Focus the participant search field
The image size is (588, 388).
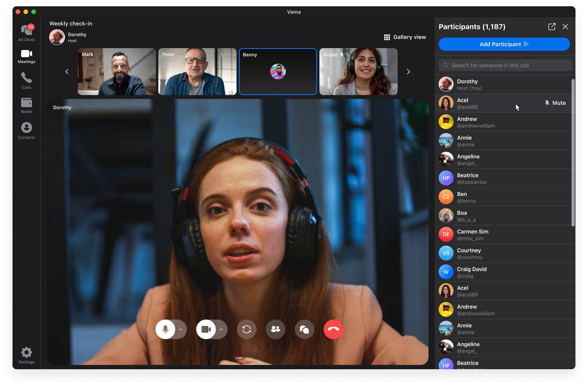(x=506, y=65)
